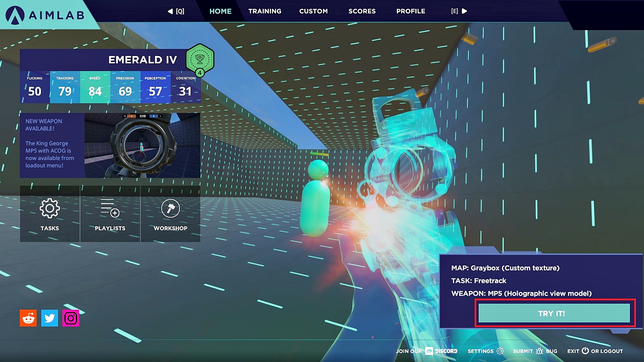Open the Instagram social icon
The image size is (644, 362).
pyautogui.click(x=71, y=318)
